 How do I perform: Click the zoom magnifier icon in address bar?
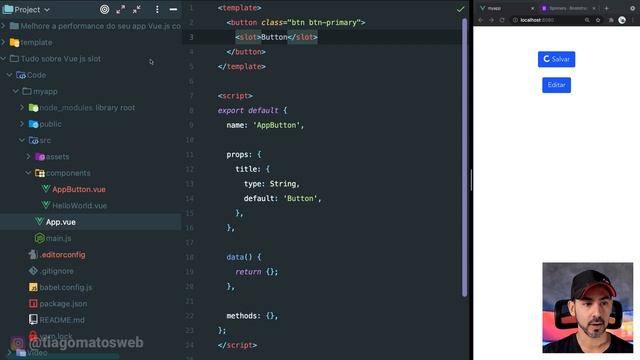click(x=587, y=20)
